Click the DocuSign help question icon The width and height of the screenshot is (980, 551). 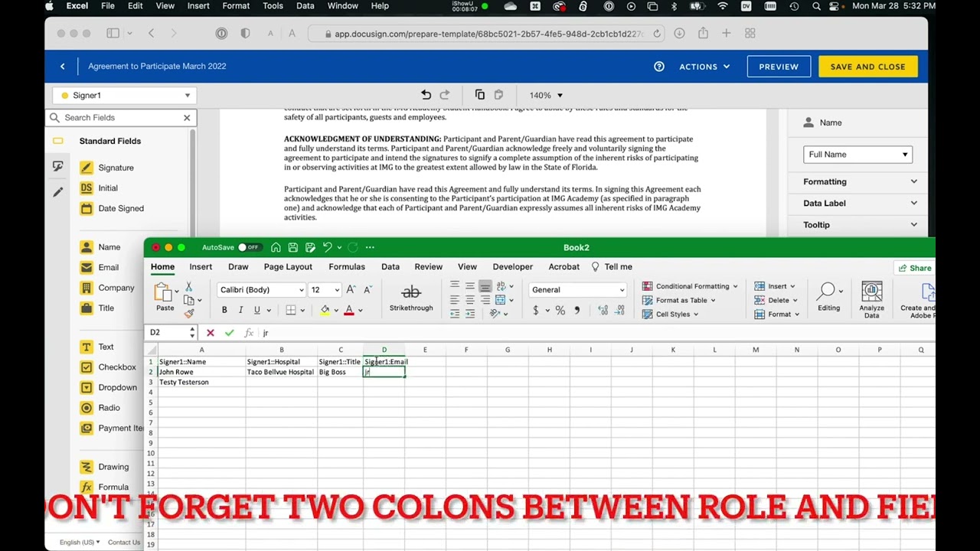(659, 67)
